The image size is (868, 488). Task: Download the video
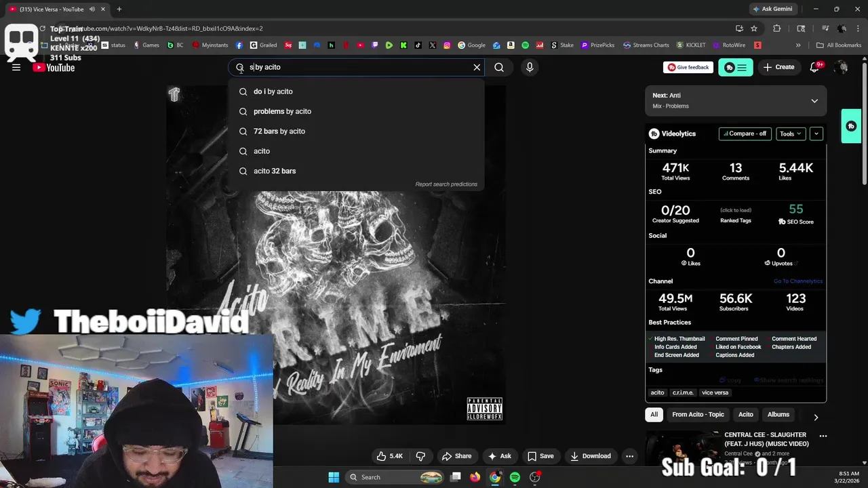(x=591, y=456)
